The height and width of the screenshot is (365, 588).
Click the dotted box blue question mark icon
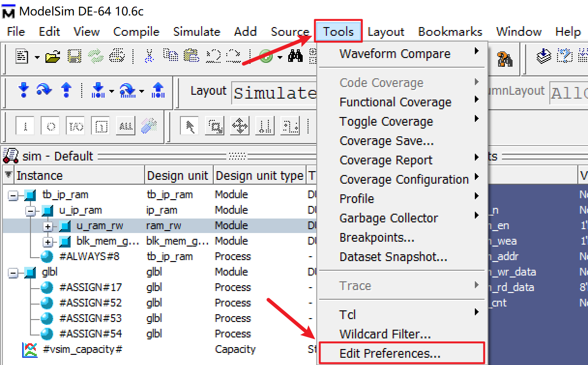(564, 57)
